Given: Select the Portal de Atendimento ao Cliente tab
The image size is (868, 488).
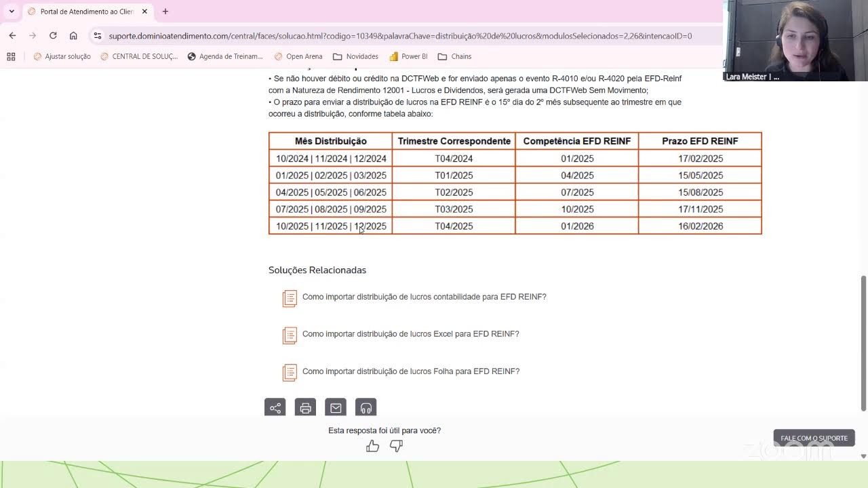Looking at the screenshot, I should point(87,12).
